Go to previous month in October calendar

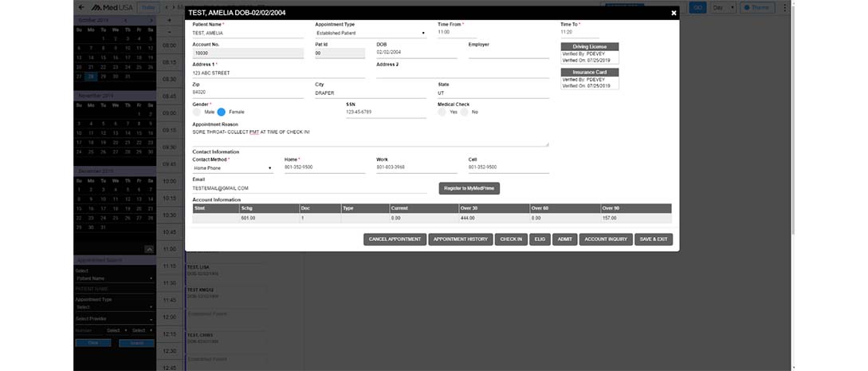pyautogui.click(x=125, y=21)
